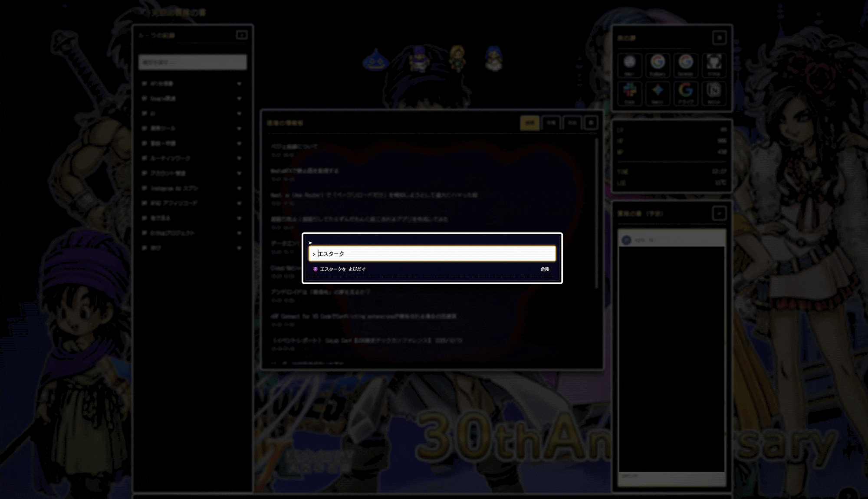The width and height of the screenshot is (868, 499).
Task: Click the blue slime character sprite
Action: click(x=376, y=61)
